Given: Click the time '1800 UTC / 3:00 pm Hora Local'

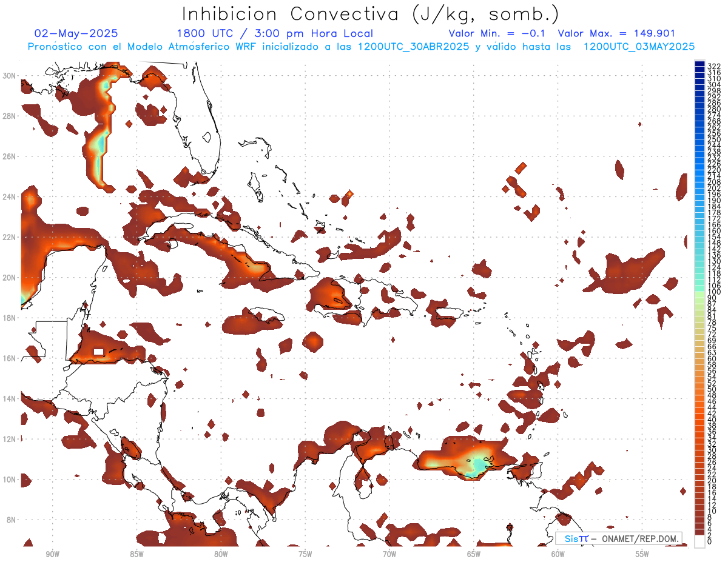Looking at the screenshot, I should click(275, 33).
